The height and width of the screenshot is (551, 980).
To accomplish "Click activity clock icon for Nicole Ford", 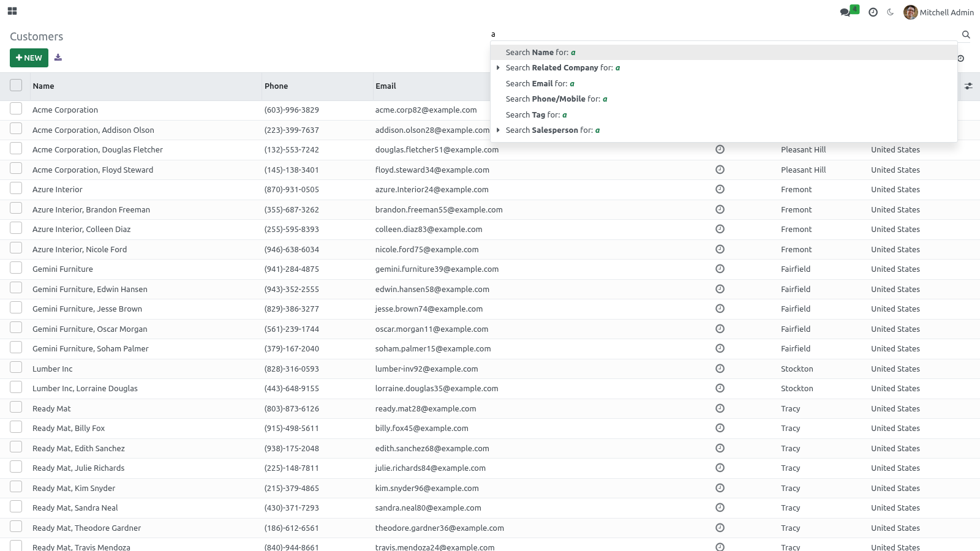I will [720, 249].
